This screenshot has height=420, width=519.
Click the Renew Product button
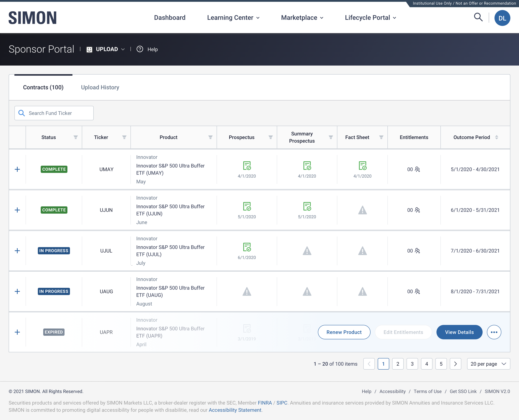point(344,332)
